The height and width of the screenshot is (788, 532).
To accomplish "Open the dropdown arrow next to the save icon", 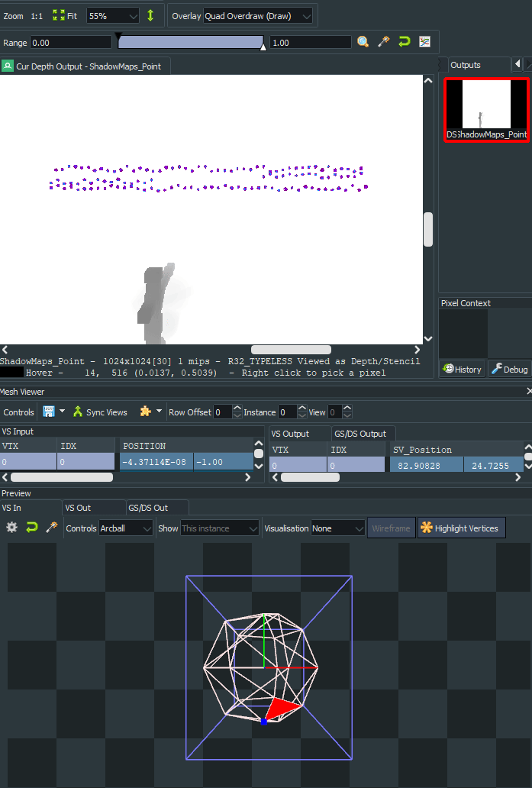I will click(x=63, y=411).
